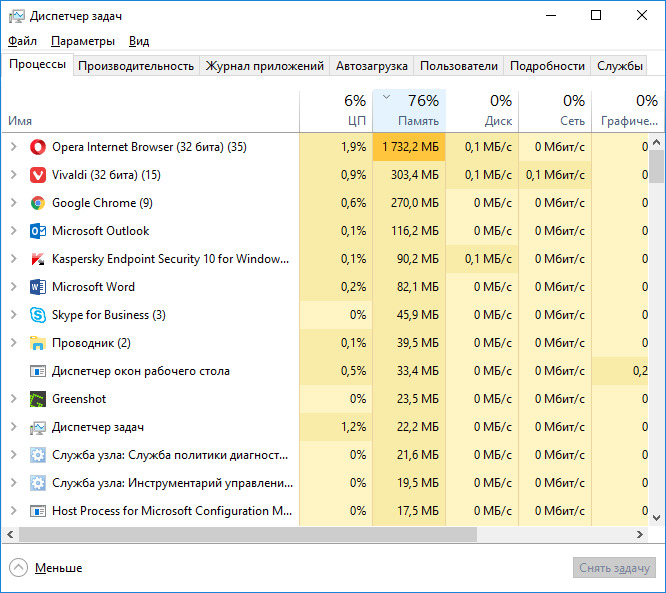The width and height of the screenshot is (666, 593).
Task: Click the Greenshot icon
Action: pyautogui.click(x=38, y=399)
